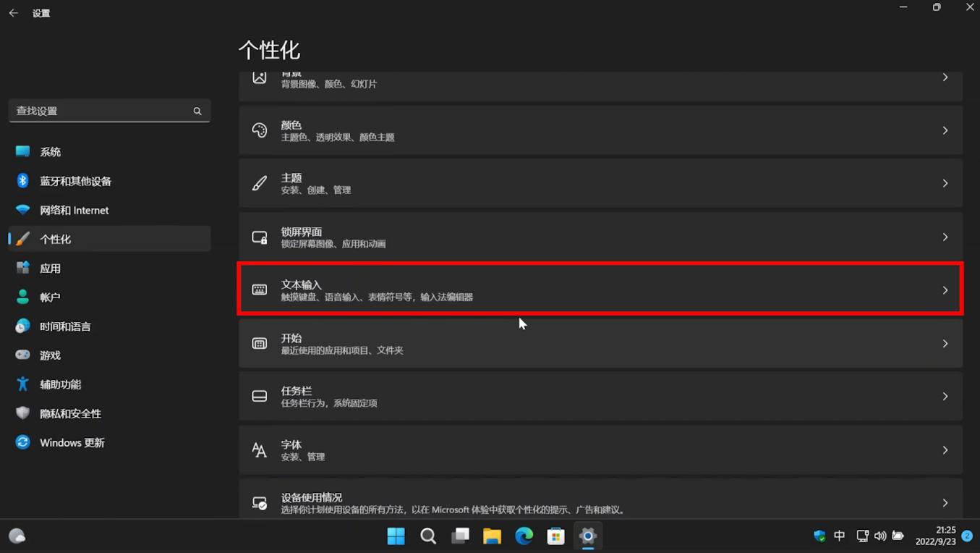
Task: Go back using the back arrow
Action: click(x=13, y=12)
